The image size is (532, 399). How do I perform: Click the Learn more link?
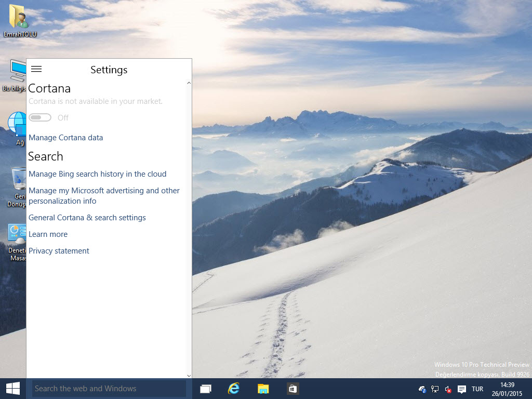click(48, 234)
